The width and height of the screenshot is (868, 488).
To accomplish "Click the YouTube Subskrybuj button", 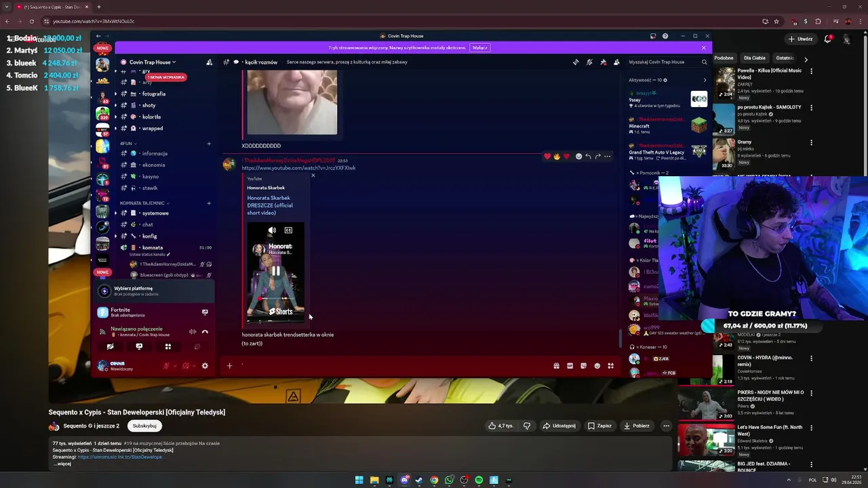I will click(x=144, y=426).
